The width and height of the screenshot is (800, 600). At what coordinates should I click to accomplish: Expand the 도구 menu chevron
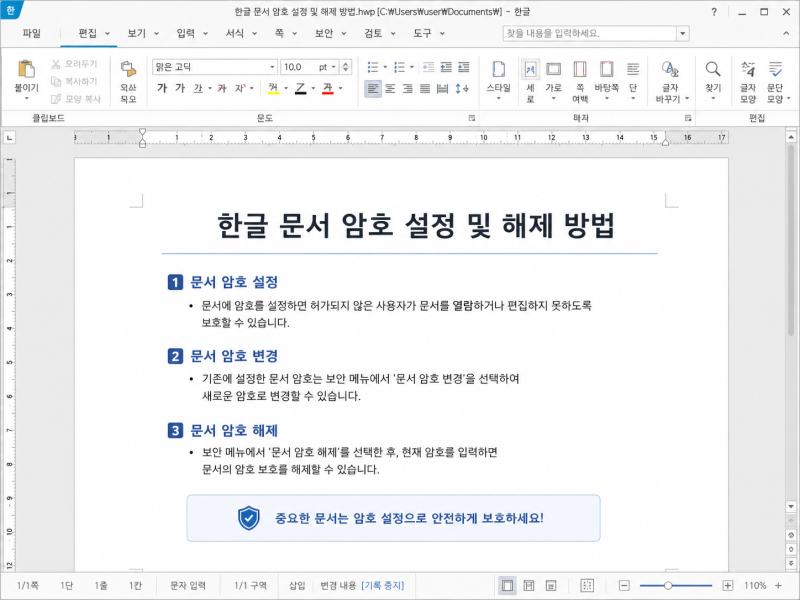pyautogui.click(x=442, y=34)
